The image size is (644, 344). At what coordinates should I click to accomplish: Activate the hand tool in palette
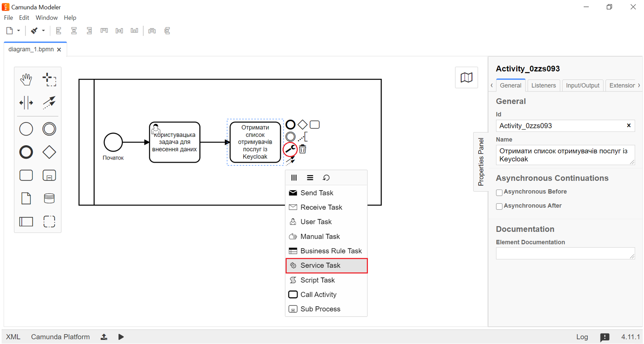click(26, 79)
